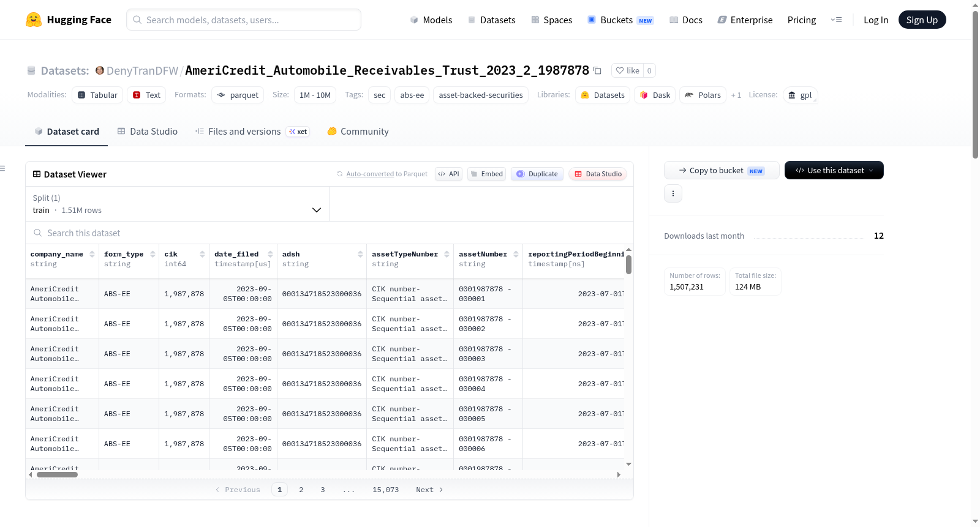Image resolution: width=980 pixels, height=527 pixels.
Task: Switch to Files and versions tab
Action: [x=252, y=132]
